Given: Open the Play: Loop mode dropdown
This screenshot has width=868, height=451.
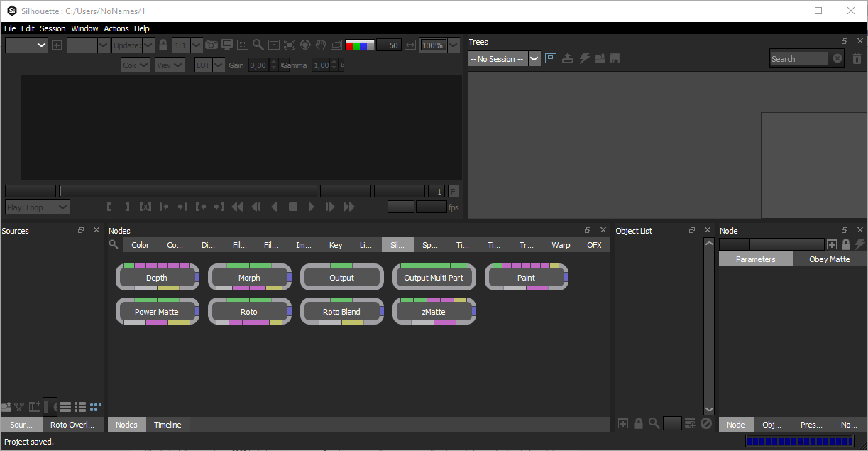Looking at the screenshot, I should 37,207.
